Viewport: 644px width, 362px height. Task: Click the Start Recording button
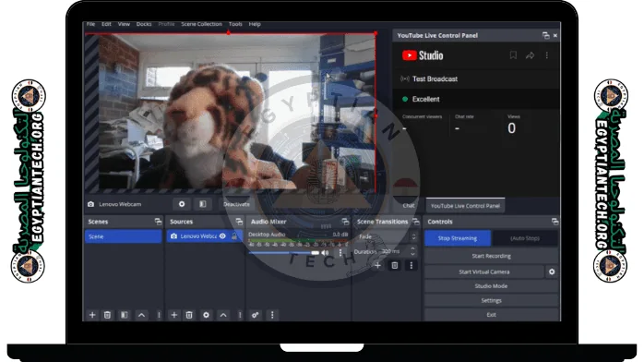point(491,256)
